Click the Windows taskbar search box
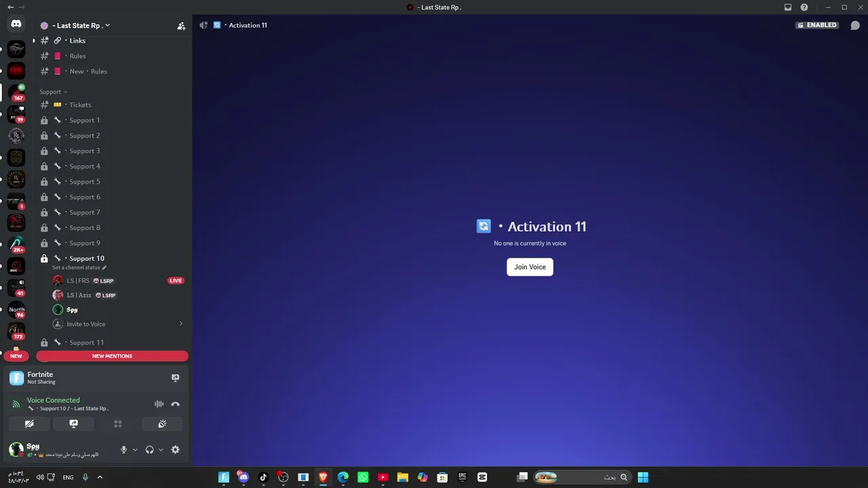 [x=582, y=477]
